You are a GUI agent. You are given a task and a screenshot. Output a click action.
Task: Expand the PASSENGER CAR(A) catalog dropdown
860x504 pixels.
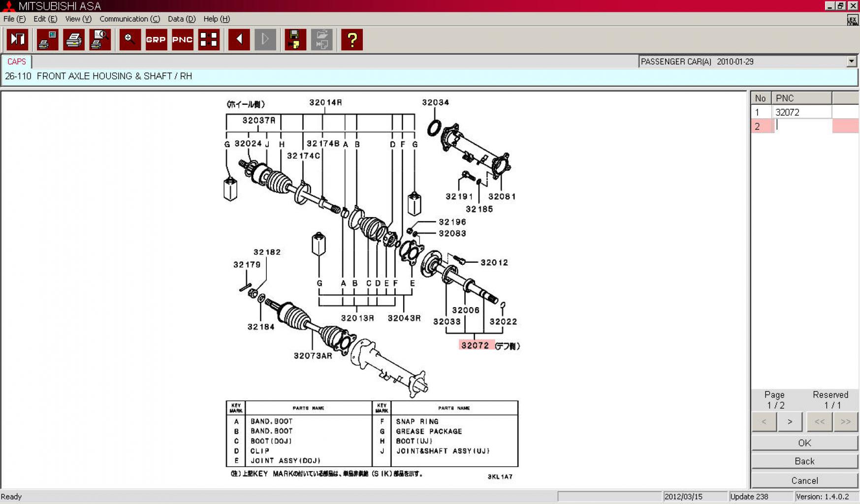[851, 62]
